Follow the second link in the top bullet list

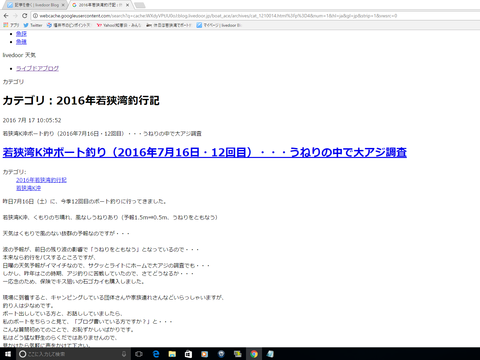[21, 42]
